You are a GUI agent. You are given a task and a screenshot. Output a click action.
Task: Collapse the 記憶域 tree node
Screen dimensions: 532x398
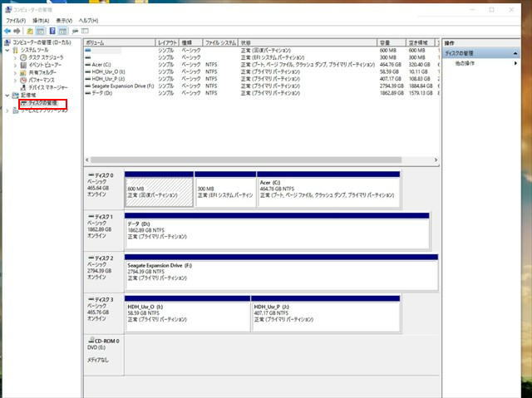(7, 95)
